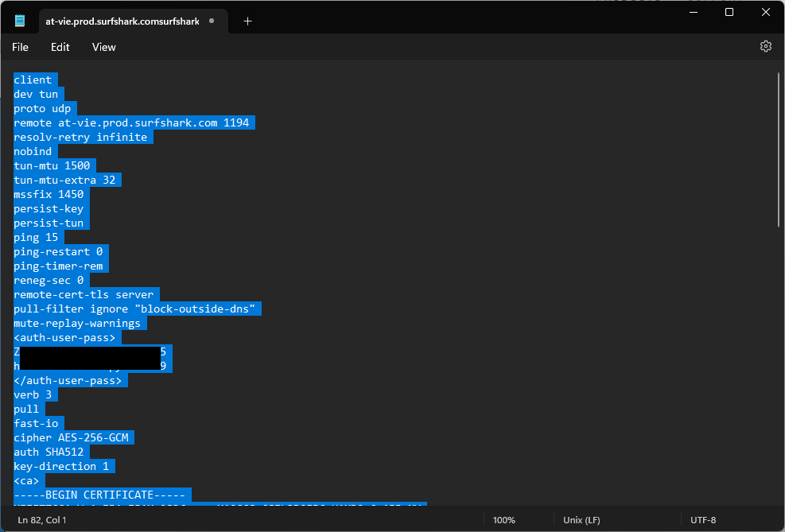Minimize the Notepad window
This screenshot has height=532, width=785.
(x=692, y=12)
